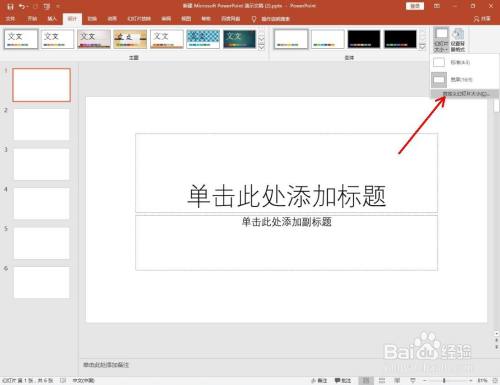
Task: Apply the second white theme thumbnail
Action: 57,39
